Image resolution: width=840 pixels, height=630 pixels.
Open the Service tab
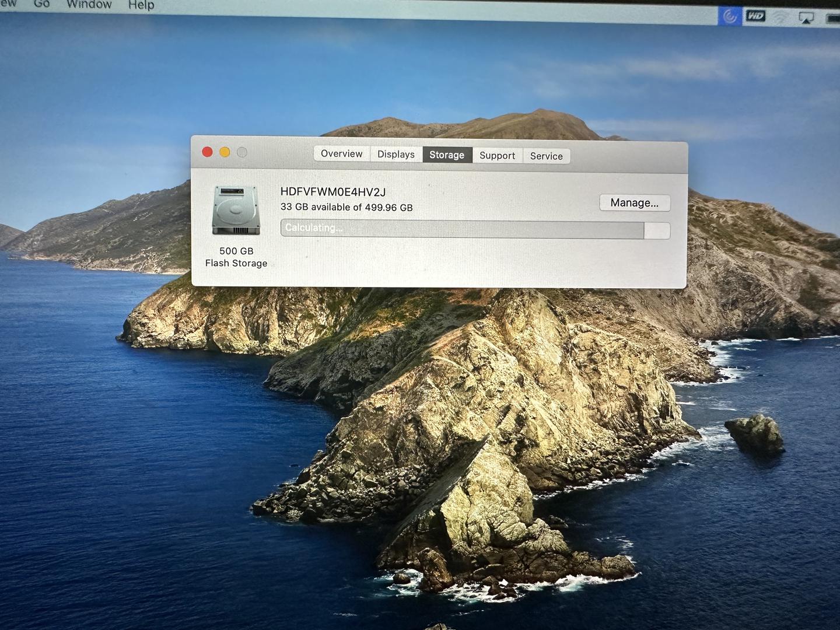click(547, 156)
